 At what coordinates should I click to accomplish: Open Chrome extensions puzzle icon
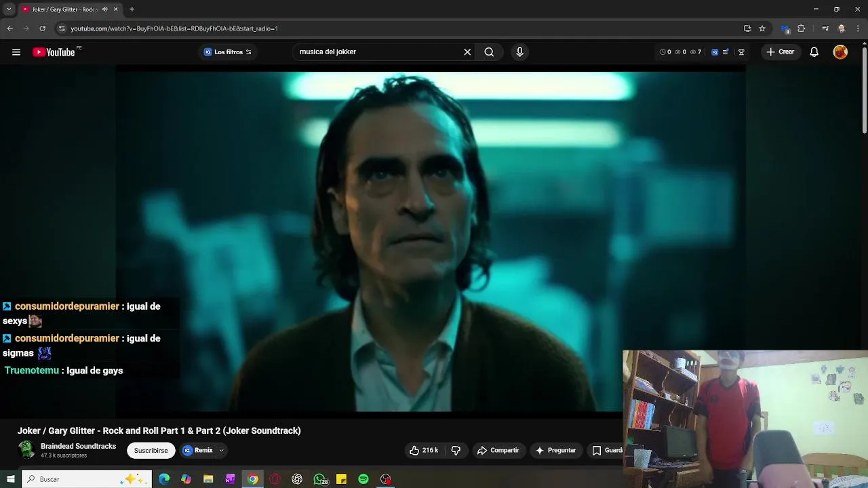802,28
